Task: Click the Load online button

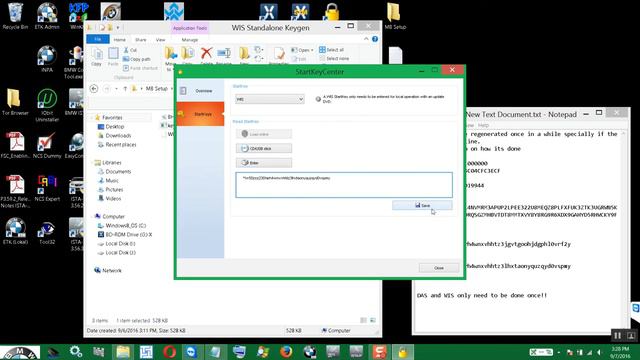Action: coord(264,134)
